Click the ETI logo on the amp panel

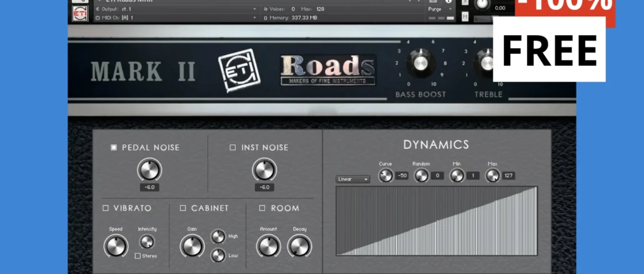point(239,70)
